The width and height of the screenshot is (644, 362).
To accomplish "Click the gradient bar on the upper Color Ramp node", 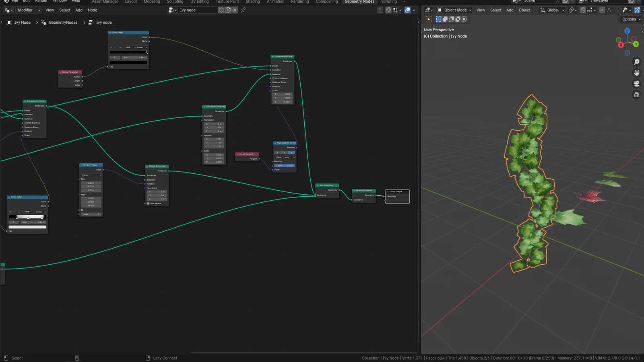I will coord(128,52).
